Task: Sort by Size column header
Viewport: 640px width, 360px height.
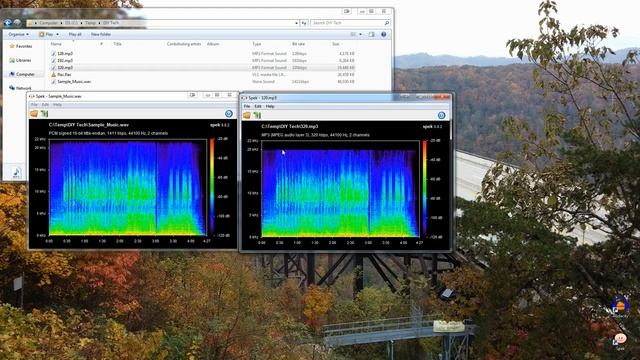Action: (336, 44)
